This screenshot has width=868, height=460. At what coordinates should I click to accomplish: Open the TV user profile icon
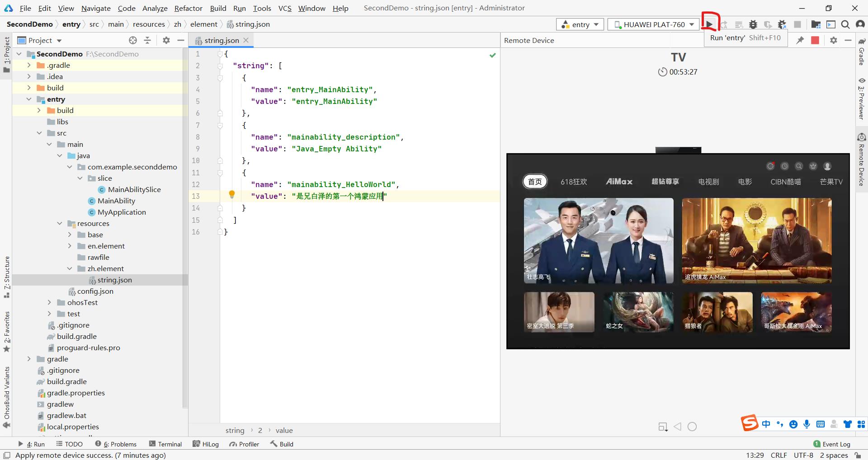click(827, 166)
